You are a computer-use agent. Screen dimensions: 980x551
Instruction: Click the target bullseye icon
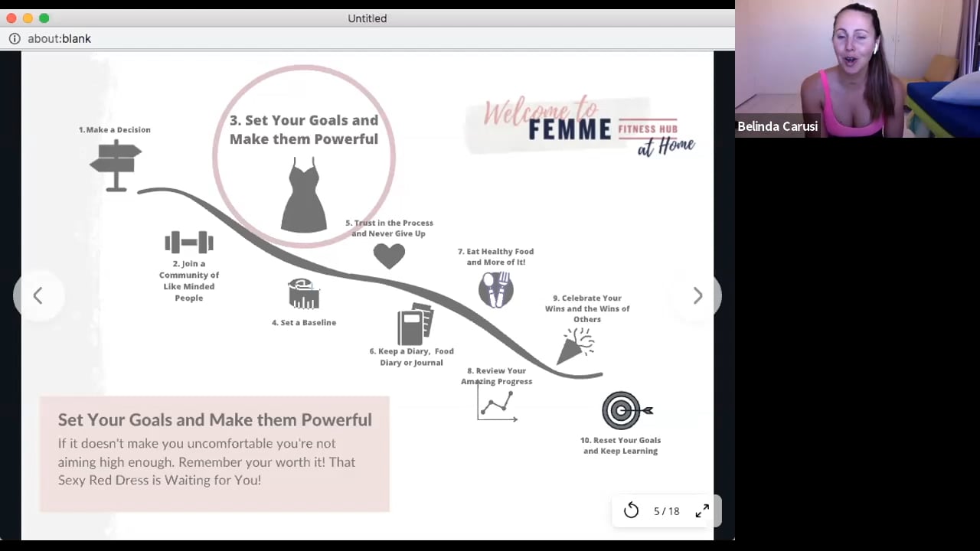coord(627,410)
